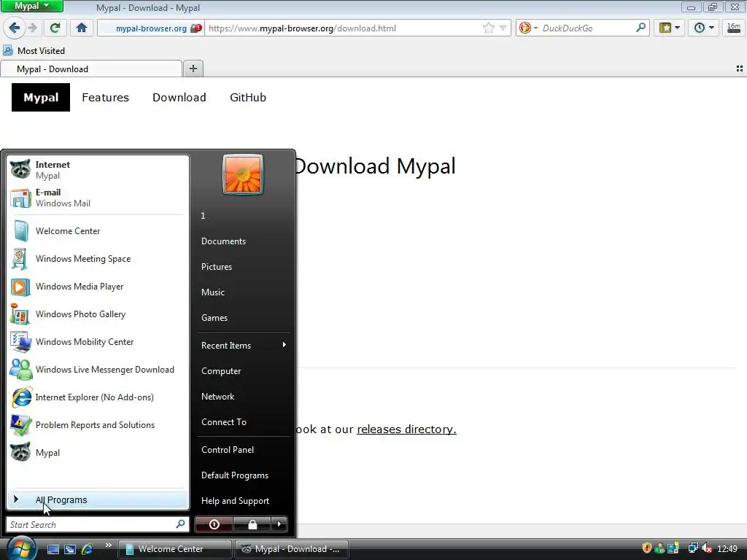Open the user folder named 1

pyautogui.click(x=243, y=216)
